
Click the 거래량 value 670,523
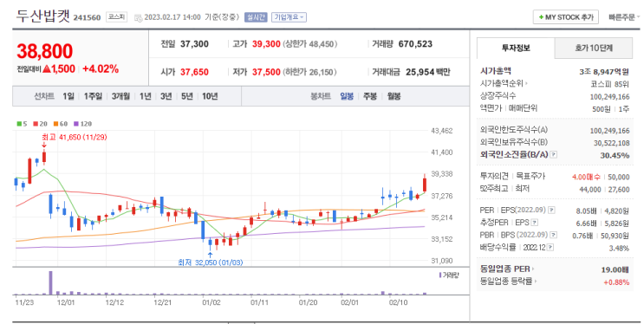[415, 44]
